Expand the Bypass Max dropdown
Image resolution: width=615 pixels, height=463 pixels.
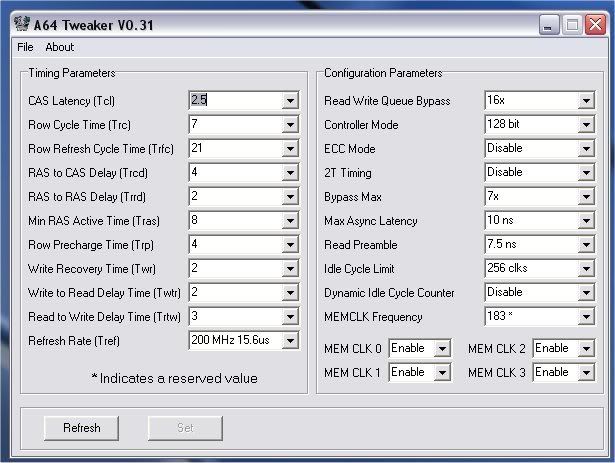point(586,197)
